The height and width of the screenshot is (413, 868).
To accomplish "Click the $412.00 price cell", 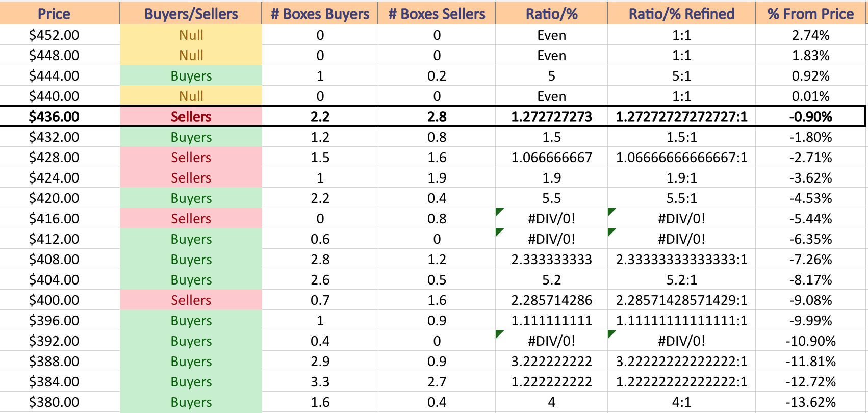I will 60,239.
